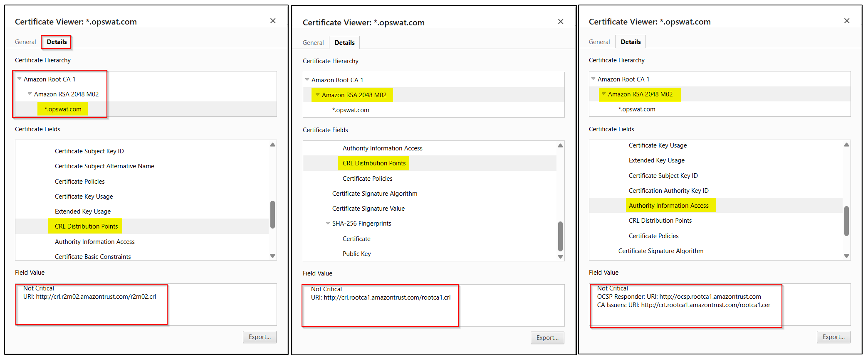The image size is (868, 359).
Task: Select Extended Key Usage in left viewer
Action: (x=83, y=211)
